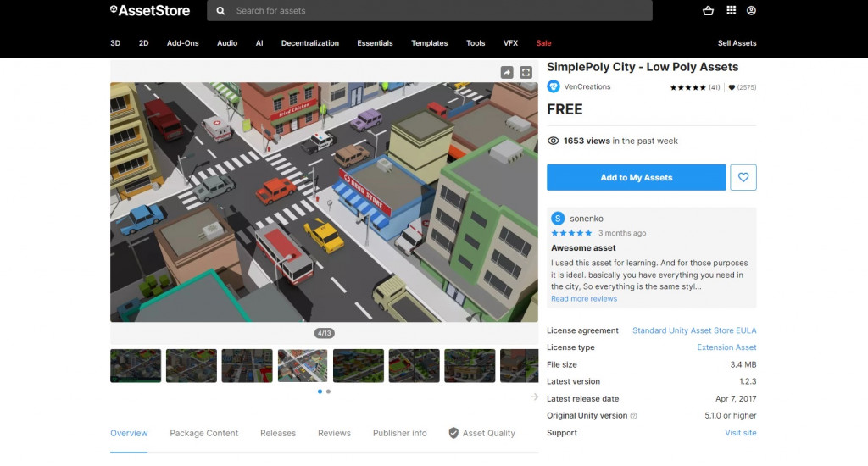Open the 2D category menu
The width and height of the screenshot is (868, 466).
143,42
